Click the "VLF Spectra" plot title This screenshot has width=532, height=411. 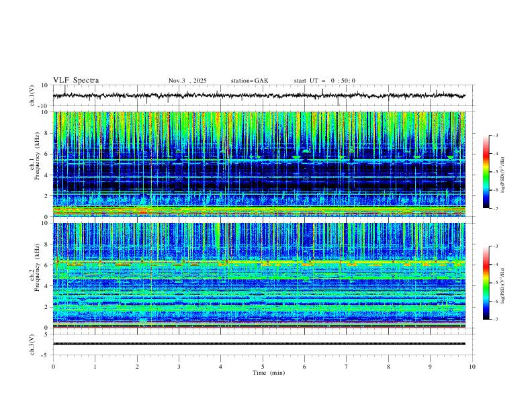(76, 80)
